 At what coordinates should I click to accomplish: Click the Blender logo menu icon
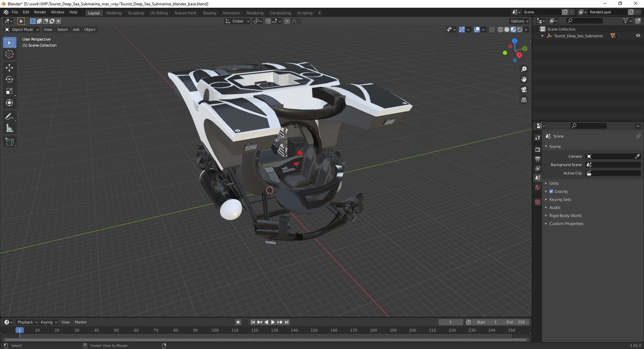[6, 12]
